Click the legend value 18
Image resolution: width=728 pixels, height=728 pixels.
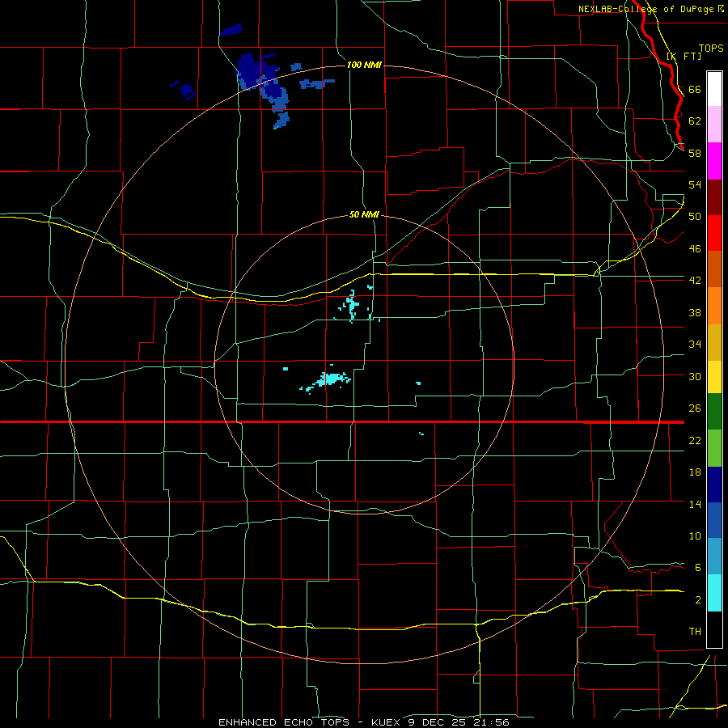pos(695,472)
